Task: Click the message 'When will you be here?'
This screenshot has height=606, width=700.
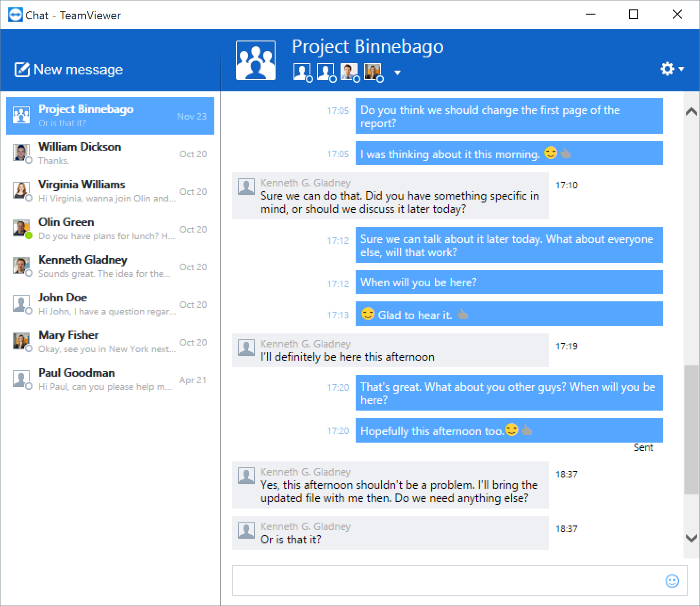Action: [x=509, y=282]
